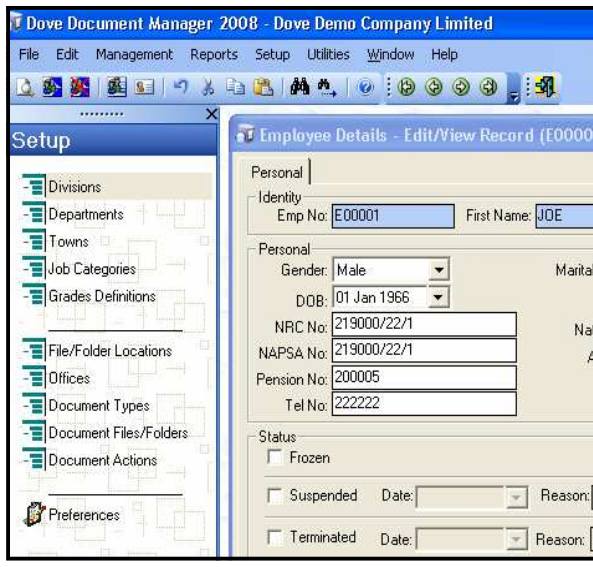The width and height of the screenshot is (593, 567).
Task: Click the ID card toolbar icon
Action: click(x=144, y=88)
